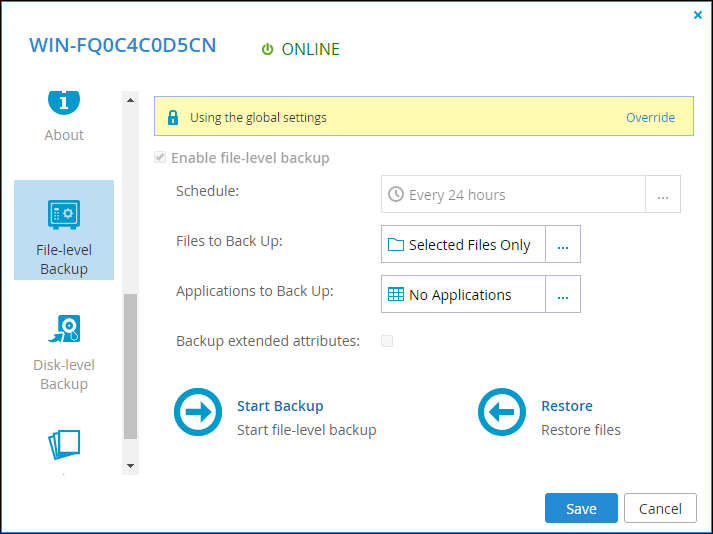Click the green ONLINE power icon

pyautogui.click(x=267, y=49)
